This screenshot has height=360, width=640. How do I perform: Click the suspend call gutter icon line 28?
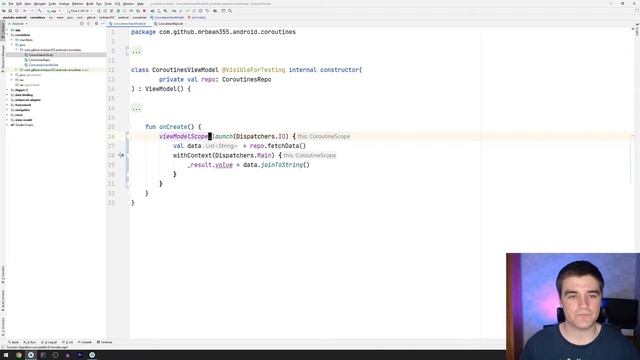pos(121,155)
